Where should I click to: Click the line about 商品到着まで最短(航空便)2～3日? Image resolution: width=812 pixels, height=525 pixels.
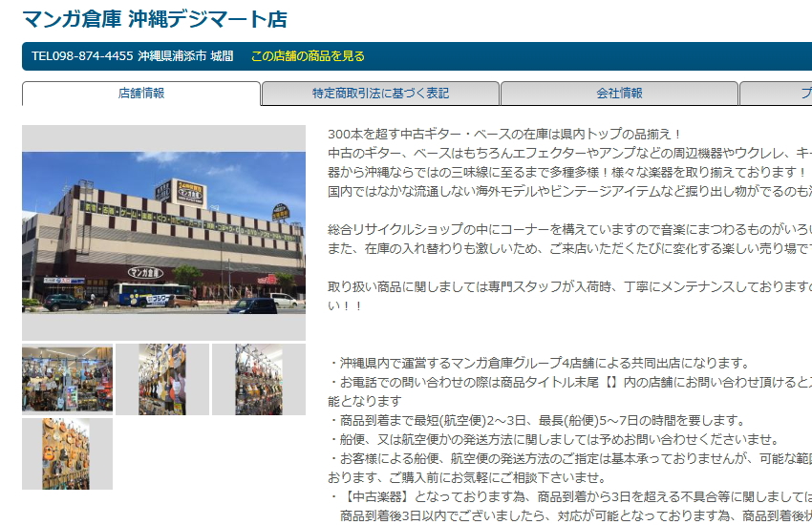(x=537, y=421)
